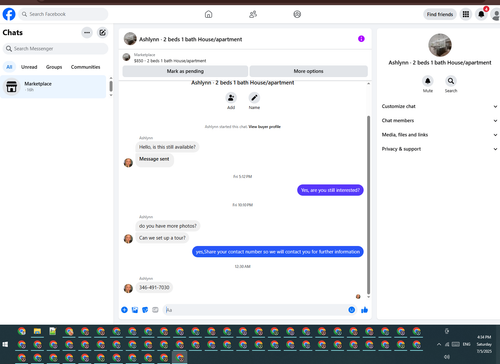This screenshot has width=500, height=364.
Task: Open the Marketplace chat in list
Action: pyautogui.click(x=53, y=87)
